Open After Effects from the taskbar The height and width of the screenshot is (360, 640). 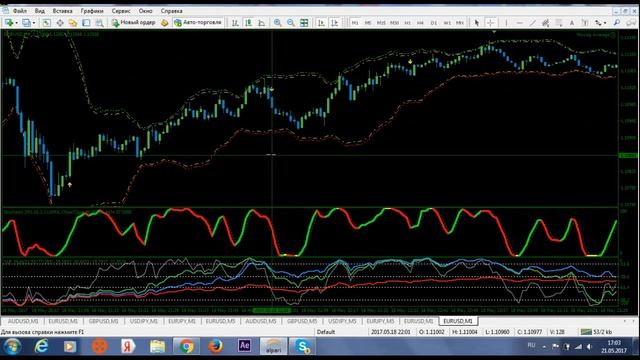pyautogui.click(x=244, y=346)
